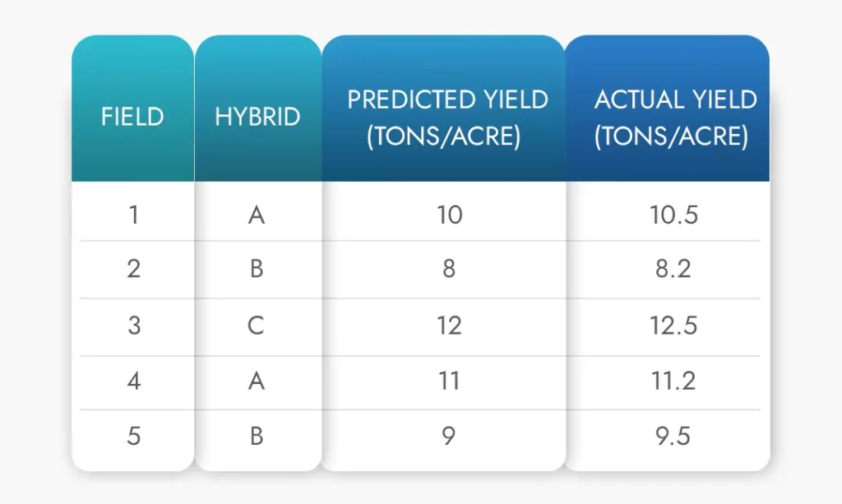Select the Actual Yield column header
Image resolution: width=842 pixels, height=504 pixels.
[x=674, y=117]
